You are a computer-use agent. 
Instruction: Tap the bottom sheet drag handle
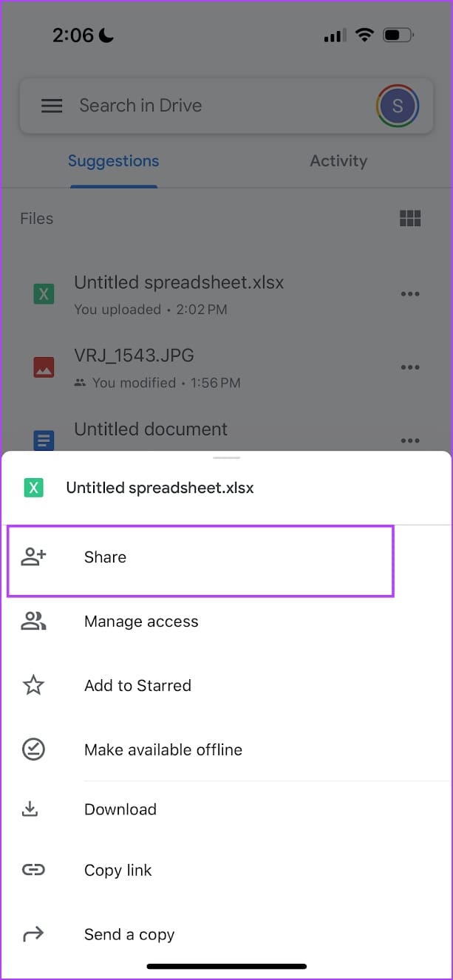[226, 458]
